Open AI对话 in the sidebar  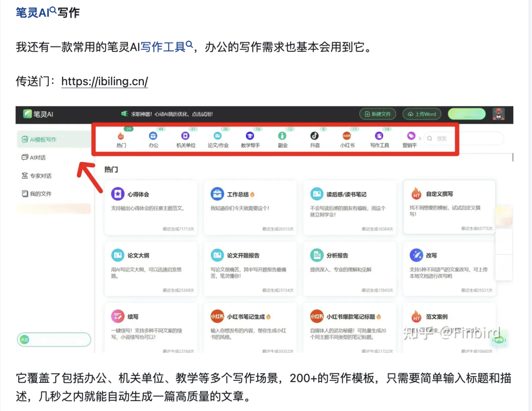(x=33, y=158)
